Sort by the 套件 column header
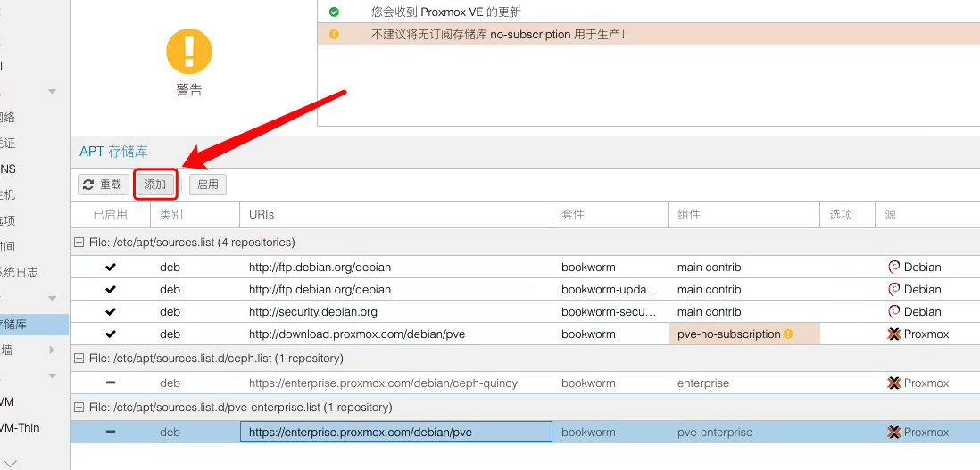Viewport: 980px width, 470px height. (610, 215)
